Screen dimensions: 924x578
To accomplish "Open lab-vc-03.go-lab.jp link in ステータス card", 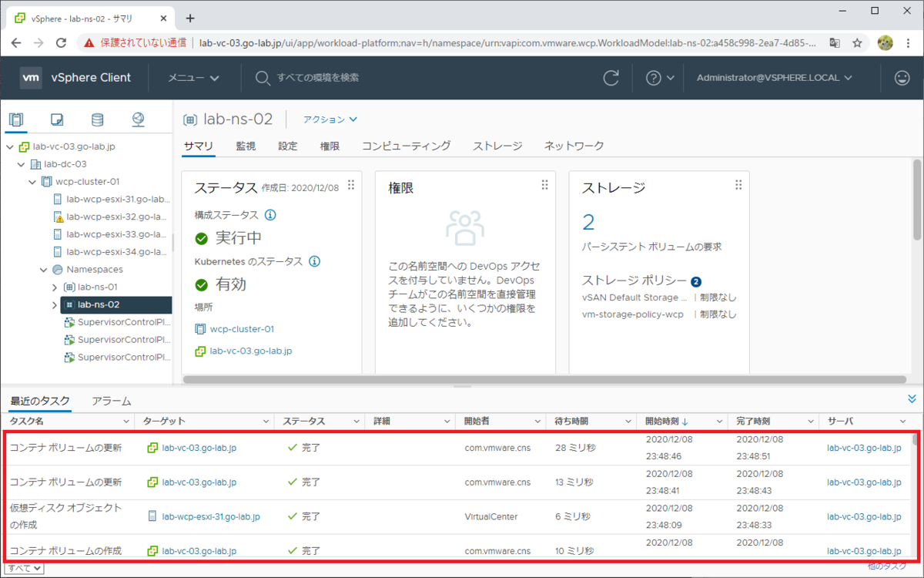I will 251,351.
